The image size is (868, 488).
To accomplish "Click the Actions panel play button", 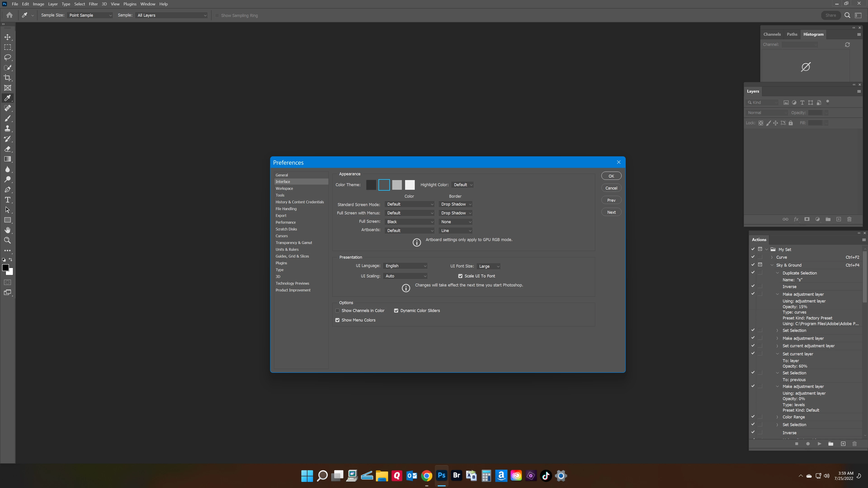I will click(x=819, y=444).
